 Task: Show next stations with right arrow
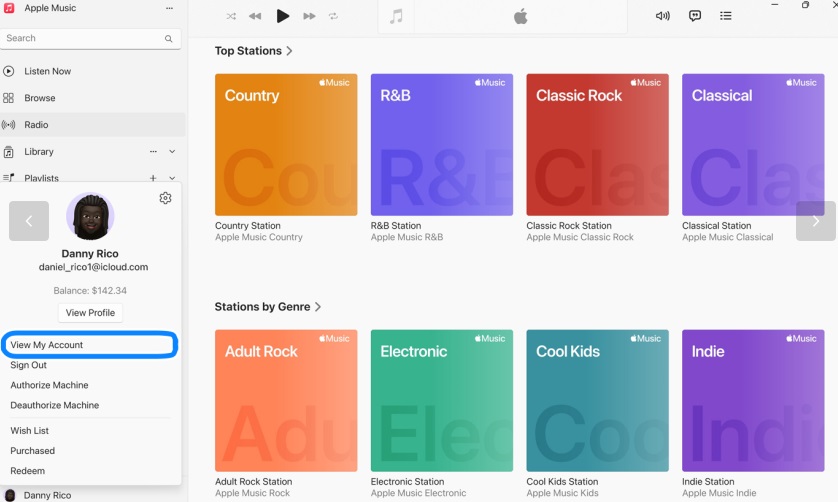click(816, 221)
